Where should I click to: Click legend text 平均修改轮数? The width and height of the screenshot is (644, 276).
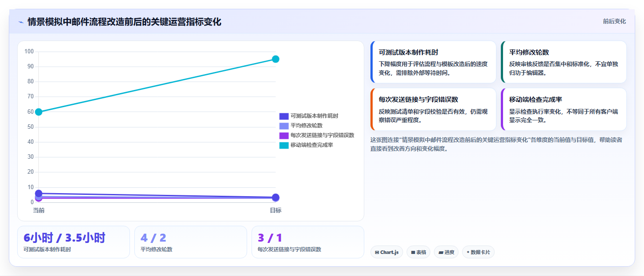[307, 126]
